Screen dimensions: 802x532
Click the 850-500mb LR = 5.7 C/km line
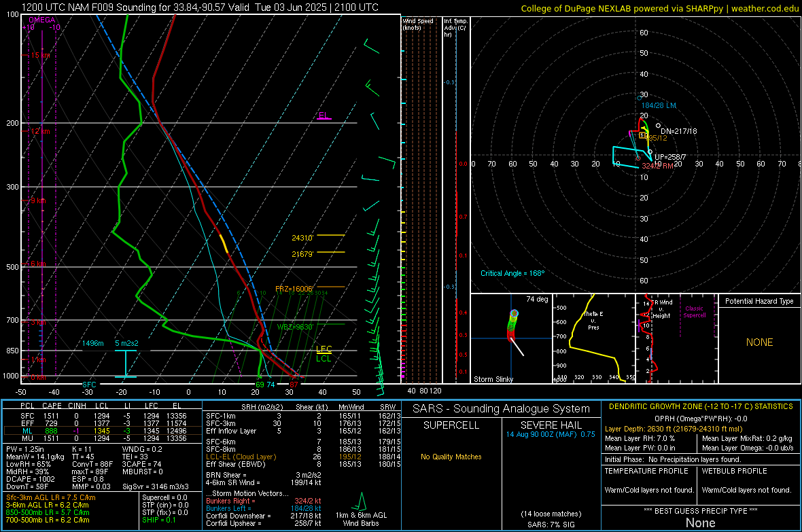point(48,512)
